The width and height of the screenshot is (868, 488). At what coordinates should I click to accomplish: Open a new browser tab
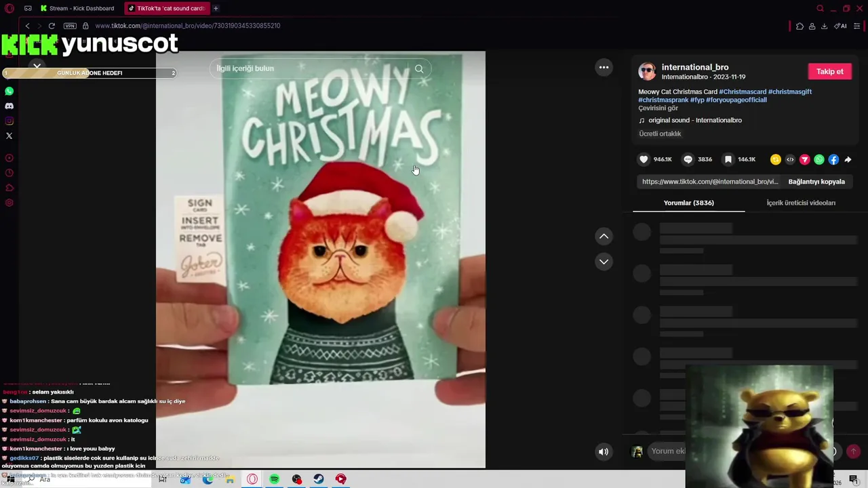[x=216, y=9]
